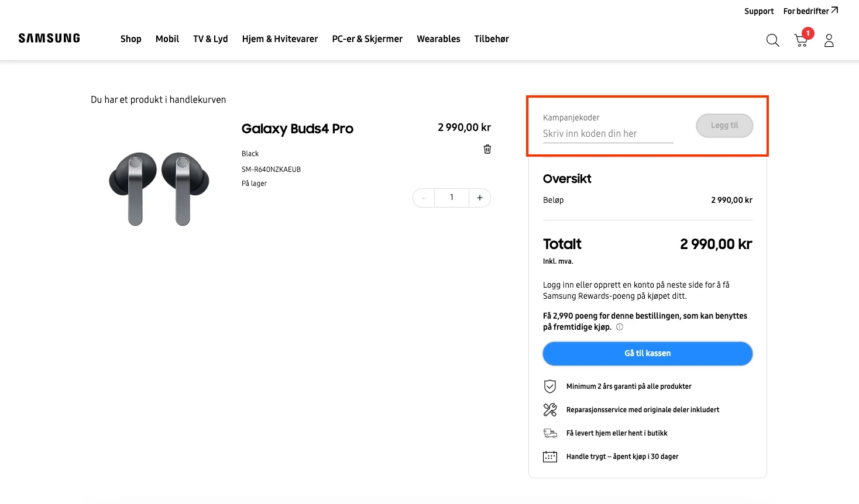Click the quantity value field showing 1

(x=452, y=198)
